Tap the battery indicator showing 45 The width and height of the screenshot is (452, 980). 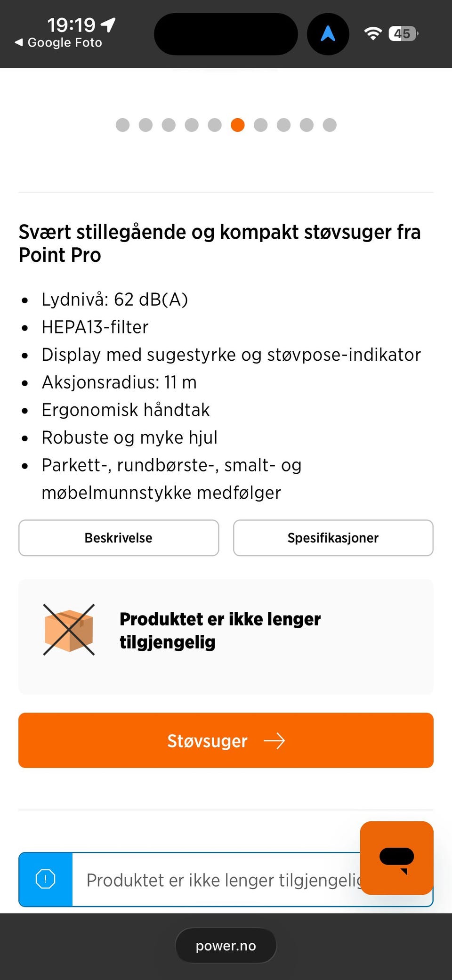[x=403, y=33]
